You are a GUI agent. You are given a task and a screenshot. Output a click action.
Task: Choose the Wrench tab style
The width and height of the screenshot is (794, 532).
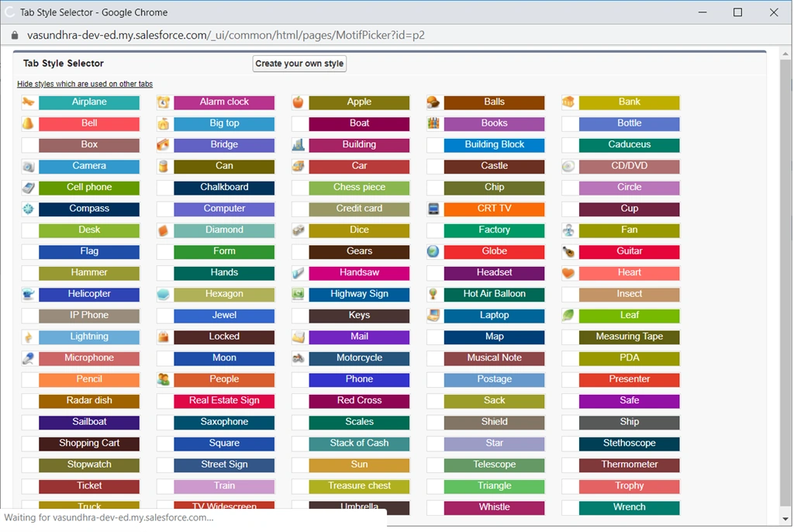(x=630, y=508)
